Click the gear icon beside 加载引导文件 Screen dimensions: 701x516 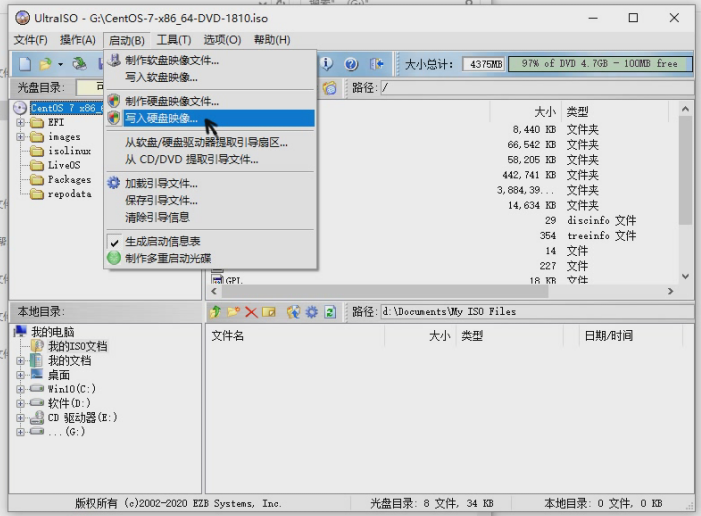click(x=114, y=183)
